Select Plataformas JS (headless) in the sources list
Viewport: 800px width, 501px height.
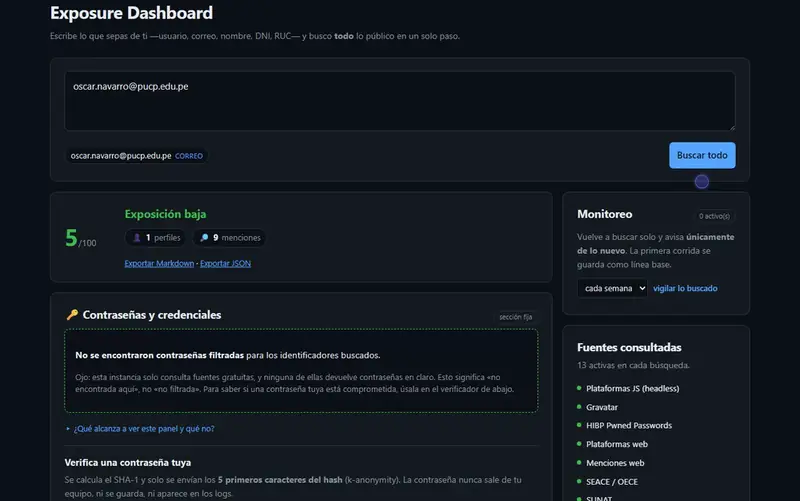coord(633,388)
